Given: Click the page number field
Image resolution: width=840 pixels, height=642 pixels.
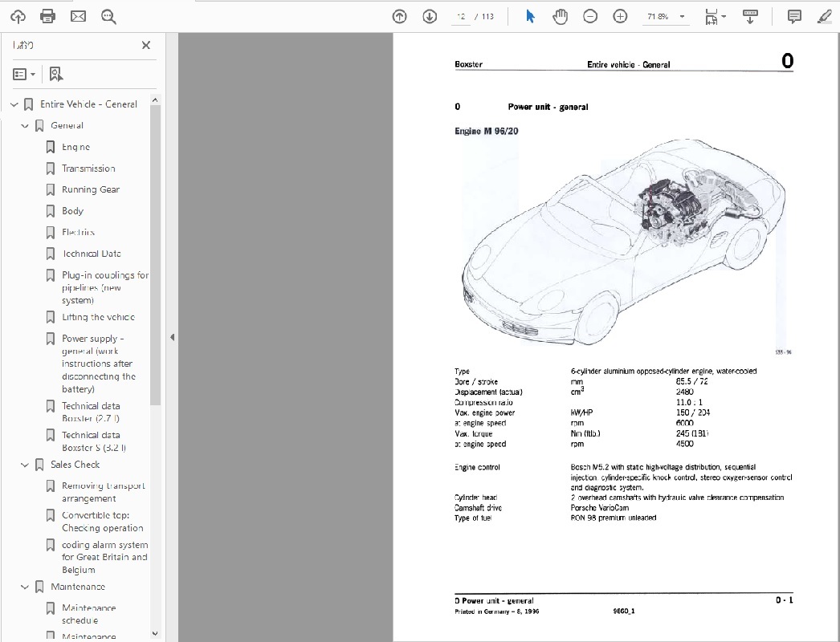Looking at the screenshot, I should pos(461,17).
